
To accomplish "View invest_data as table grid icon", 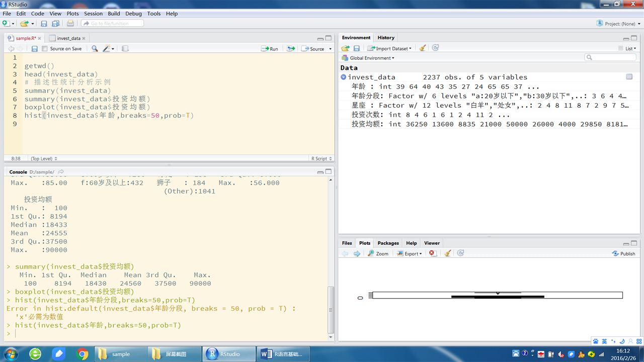I will click(x=629, y=77).
